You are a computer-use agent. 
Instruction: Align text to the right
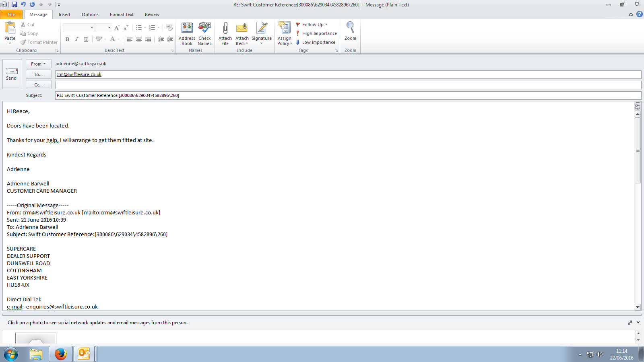[148, 39]
